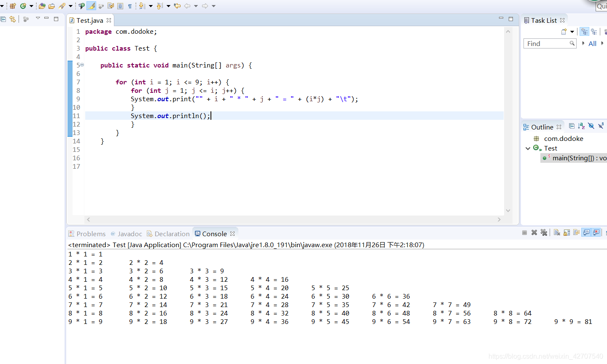607x364 pixels.
Task: Switch to the Declaration tab
Action: point(168,234)
